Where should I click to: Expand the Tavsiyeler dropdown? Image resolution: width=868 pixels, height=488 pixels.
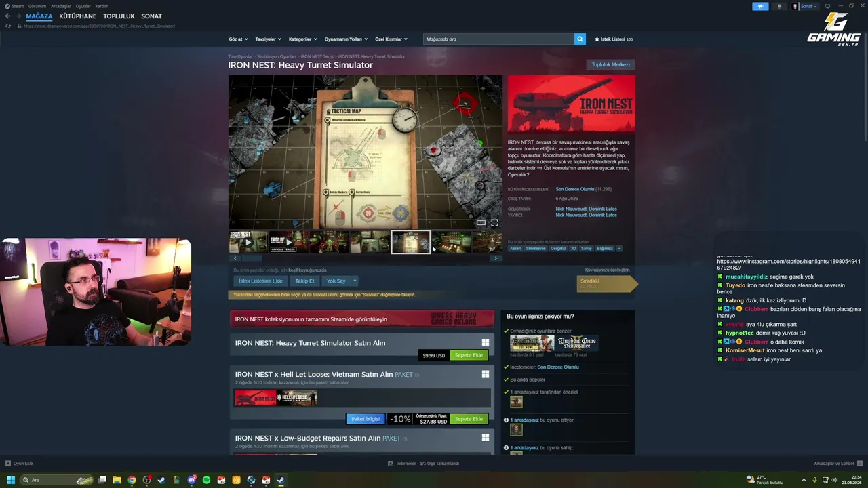pyautogui.click(x=268, y=39)
